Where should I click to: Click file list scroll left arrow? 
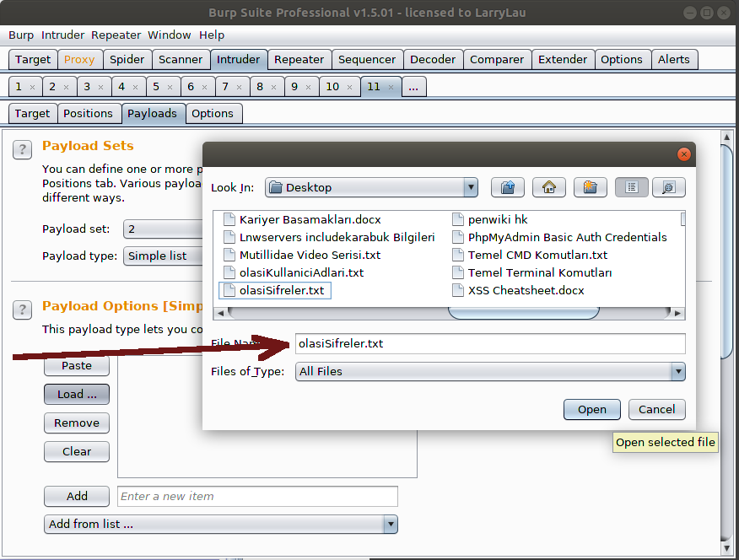[x=220, y=313]
